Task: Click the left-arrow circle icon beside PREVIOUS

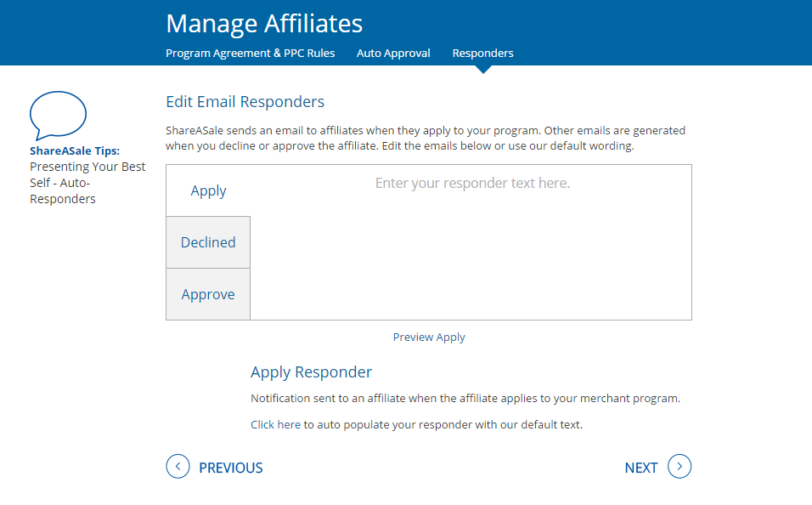Action: (178, 466)
